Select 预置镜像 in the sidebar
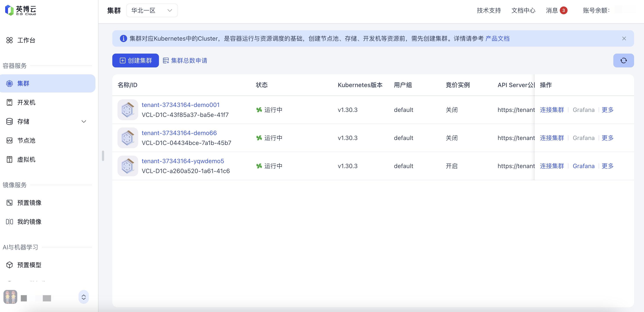The image size is (644, 312). pyautogui.click(x=29, y=203)
